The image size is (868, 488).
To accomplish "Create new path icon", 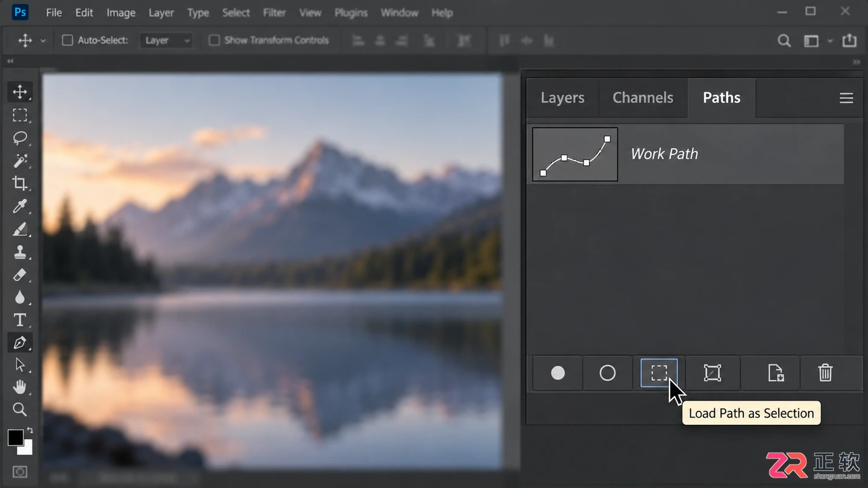I will click(x=775, y=373).
